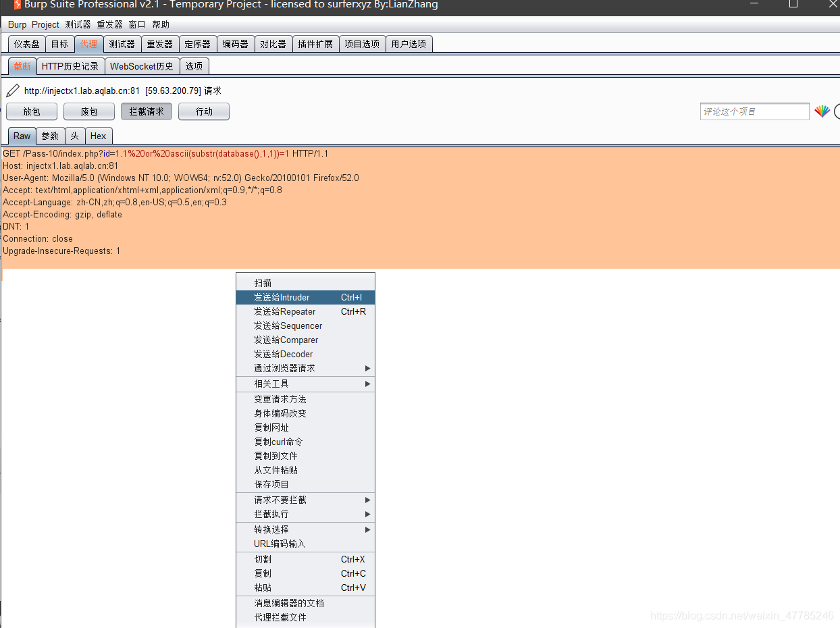Choose 发送给Decoder in context menu
Screen dimensions: 840x628
pos(305,354)
